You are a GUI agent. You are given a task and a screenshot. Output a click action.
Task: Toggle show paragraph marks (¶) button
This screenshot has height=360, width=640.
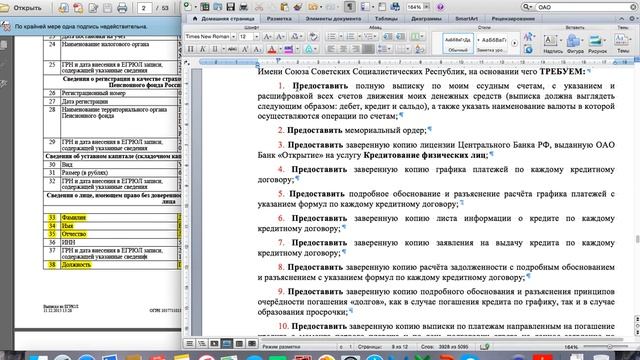(350, 7)
